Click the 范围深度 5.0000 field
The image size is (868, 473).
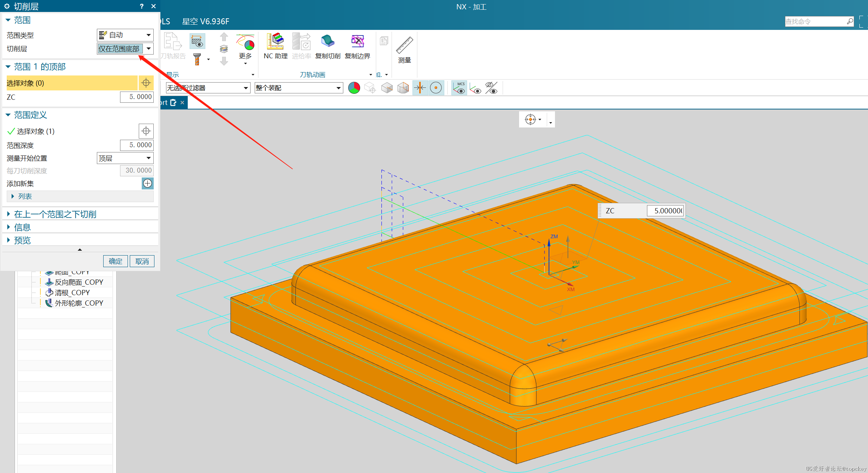pyautogui.click(x=137, y=145)
